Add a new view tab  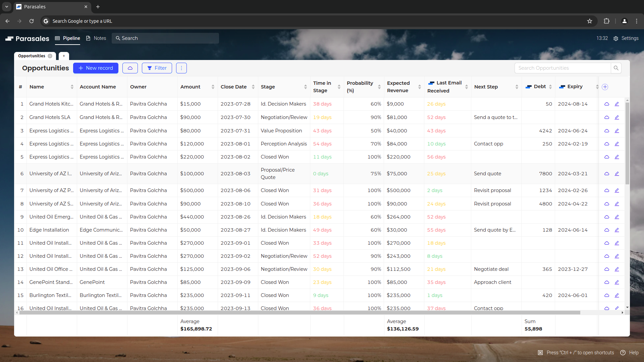pos(64,56)
